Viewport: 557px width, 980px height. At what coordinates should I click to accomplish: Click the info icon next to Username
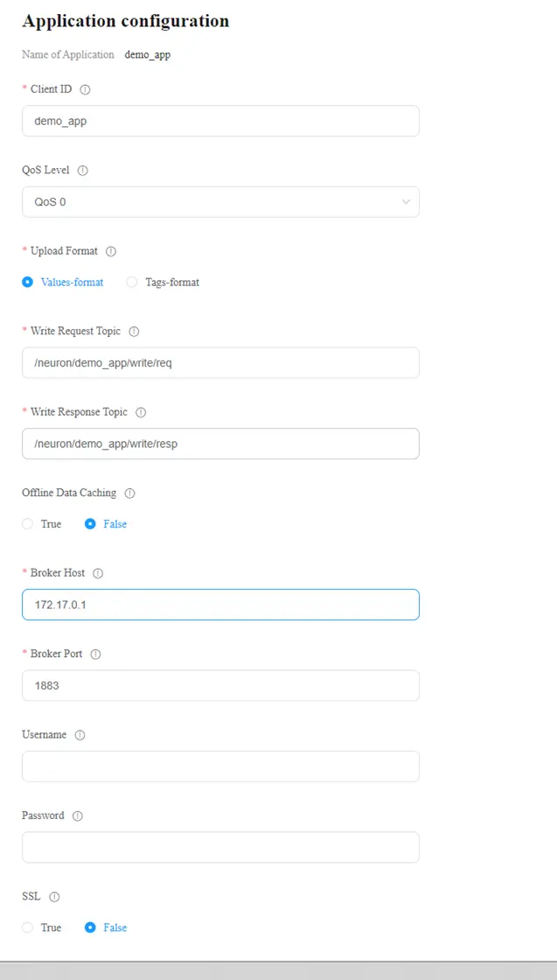(80, 735)
